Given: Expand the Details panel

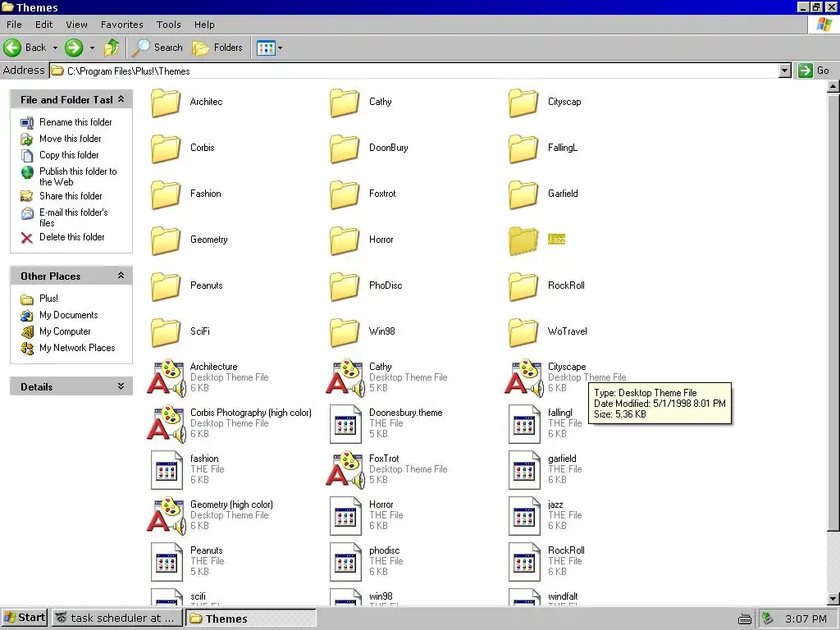Looking at the screenshot, I should [121, 386].
